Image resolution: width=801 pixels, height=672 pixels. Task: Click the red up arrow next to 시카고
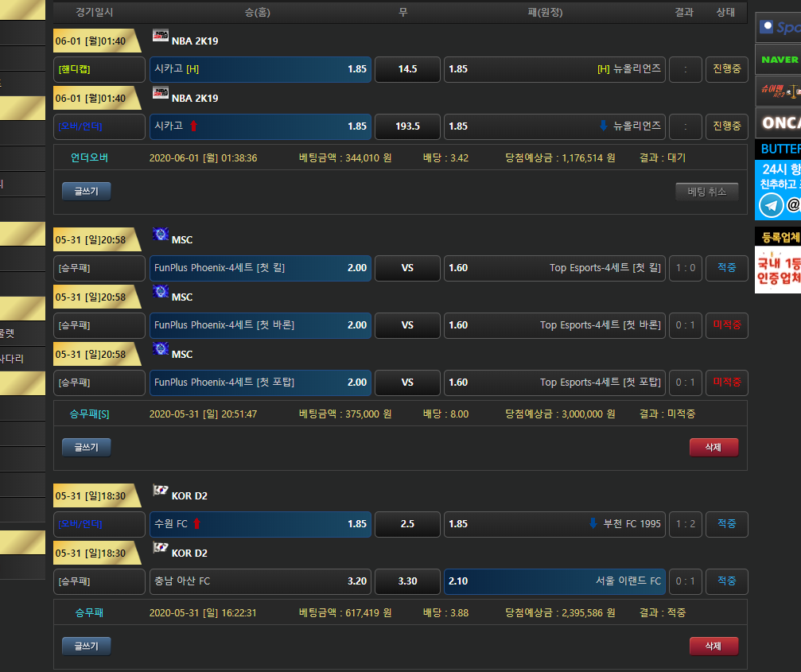tap(192, 126)
